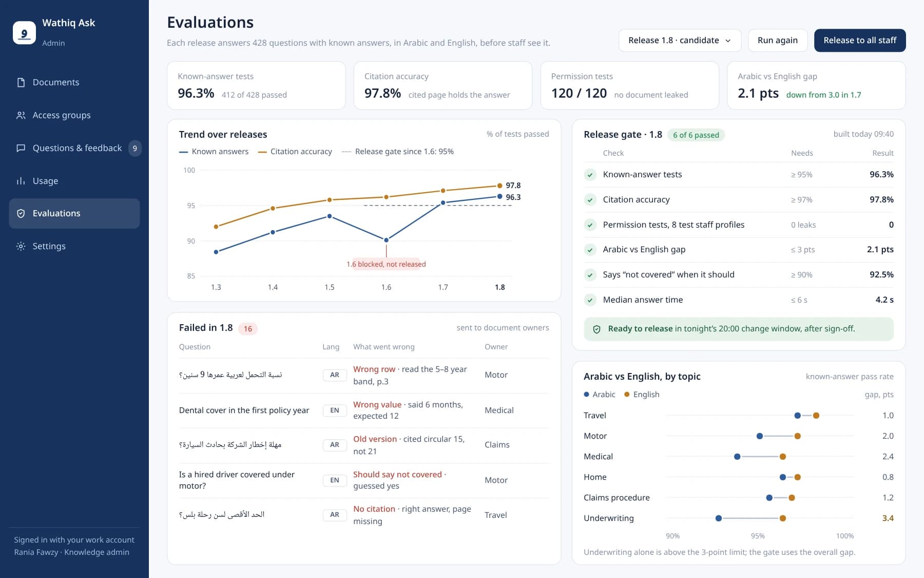
Task: Click the 97.8 citation accuracy data point
Action: click(x=499, y=185)
